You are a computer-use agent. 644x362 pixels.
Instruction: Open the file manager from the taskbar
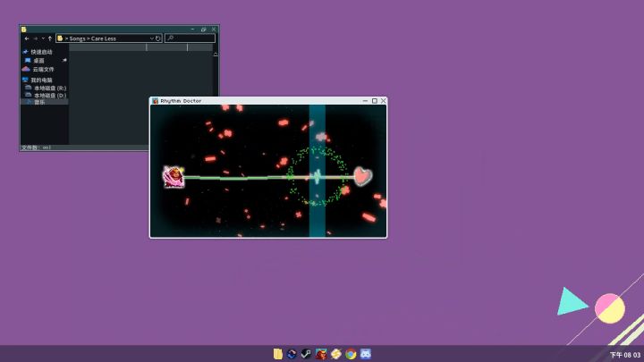pos(278,354)
